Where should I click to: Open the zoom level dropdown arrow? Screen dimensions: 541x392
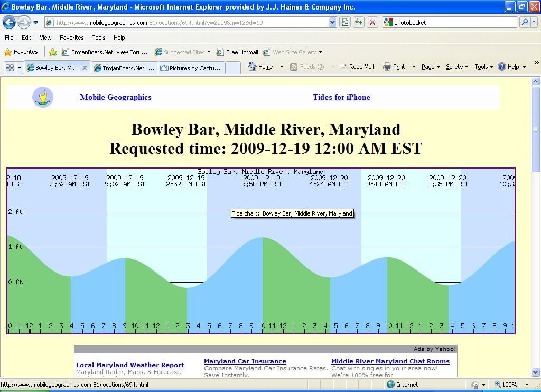[527, 385]
